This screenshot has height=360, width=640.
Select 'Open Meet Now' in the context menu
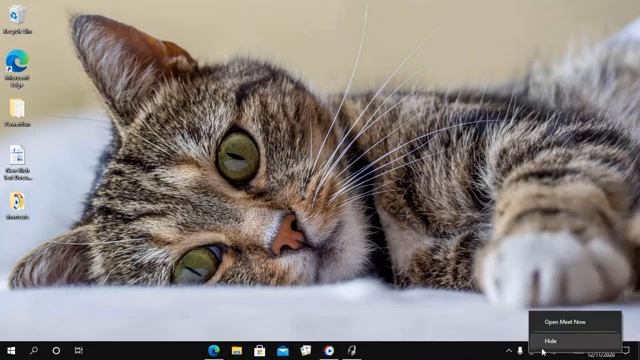575,322
